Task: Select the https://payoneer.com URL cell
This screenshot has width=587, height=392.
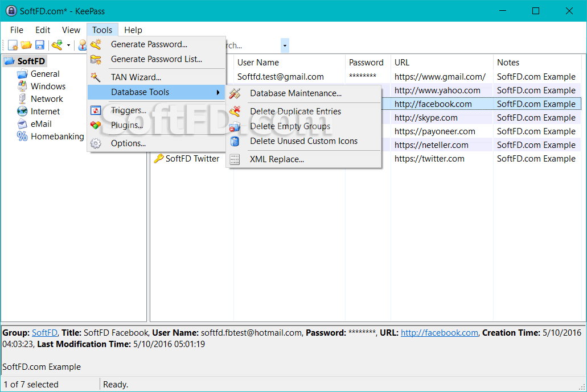Action: 434,131
